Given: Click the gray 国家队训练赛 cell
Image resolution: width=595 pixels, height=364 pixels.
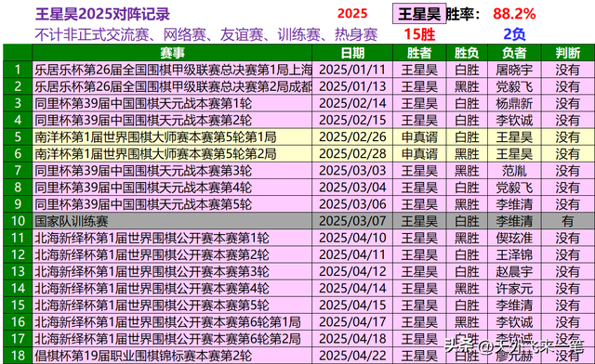Looking at the screenshot, I should pyautogui.click(x=172, y=221).
